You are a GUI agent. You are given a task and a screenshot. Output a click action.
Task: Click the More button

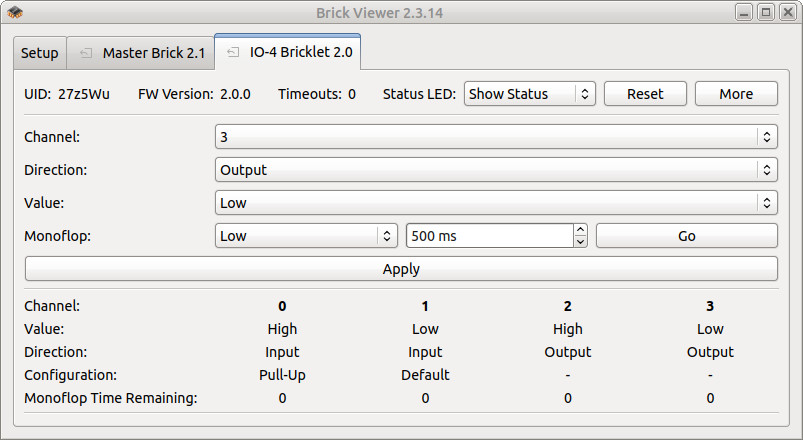pyautogui.click(x=736, y=94)
